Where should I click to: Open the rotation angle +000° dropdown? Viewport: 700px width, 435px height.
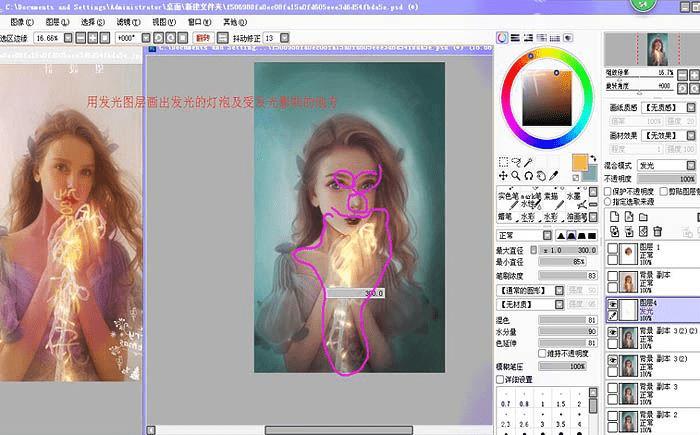(146, 38)
